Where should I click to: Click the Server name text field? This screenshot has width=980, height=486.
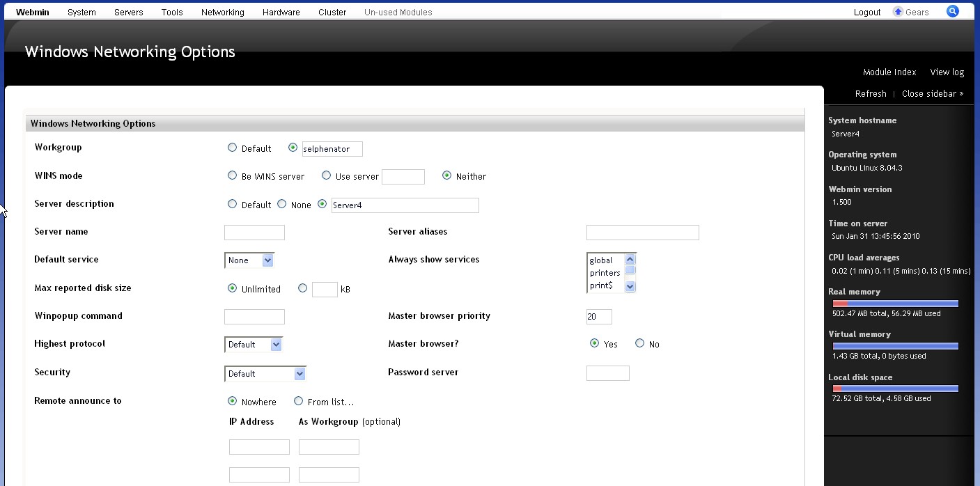tap(254, 233)
